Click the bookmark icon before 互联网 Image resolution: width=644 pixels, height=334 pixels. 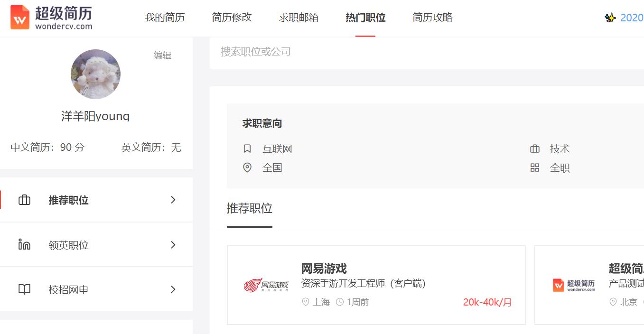click(x=247, y=148)
